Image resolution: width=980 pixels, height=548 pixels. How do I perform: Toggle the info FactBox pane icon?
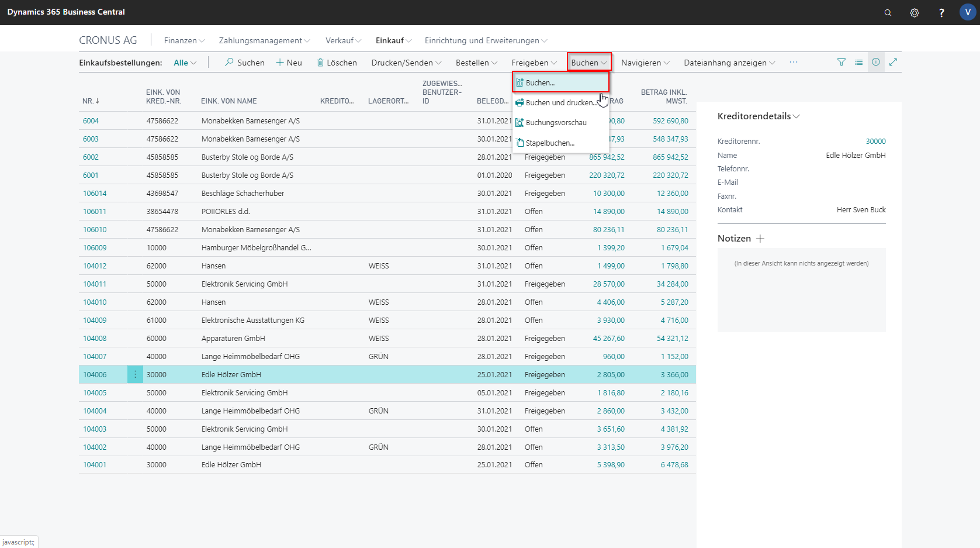pyautogui.click(x=876, y=62)
